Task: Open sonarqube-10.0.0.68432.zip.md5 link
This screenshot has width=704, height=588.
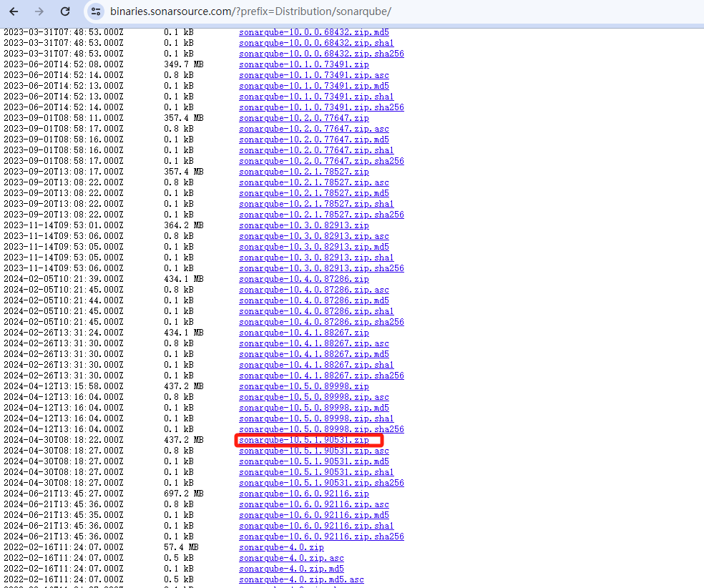Action: (x=314, y=32)
